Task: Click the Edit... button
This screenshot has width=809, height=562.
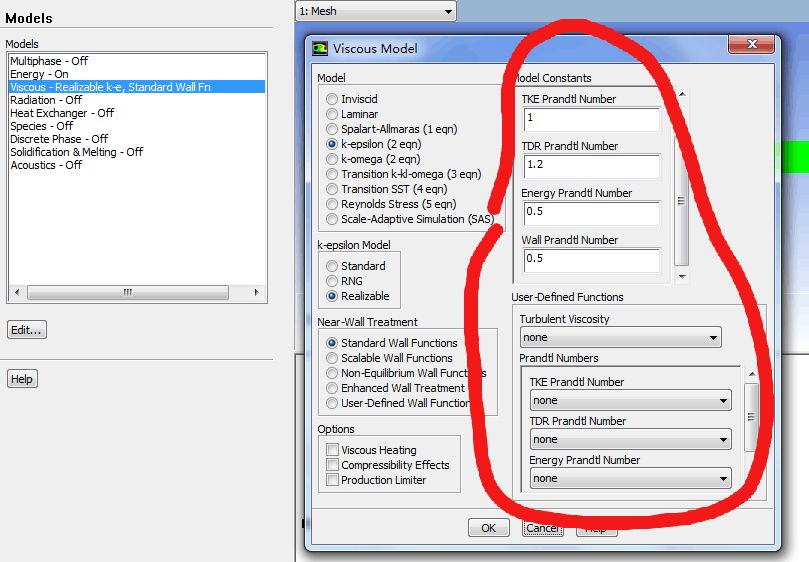Action: [x=27, y=330]
